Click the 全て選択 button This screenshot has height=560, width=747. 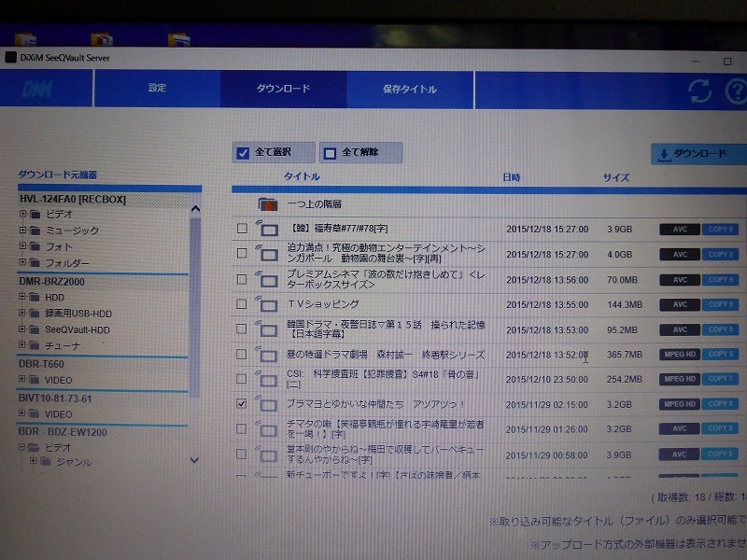(x=274, y=152)
